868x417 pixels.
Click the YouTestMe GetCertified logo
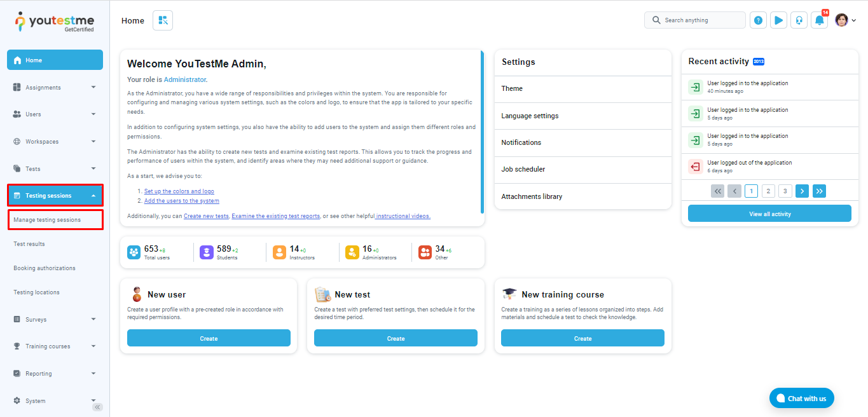(54, 21)
